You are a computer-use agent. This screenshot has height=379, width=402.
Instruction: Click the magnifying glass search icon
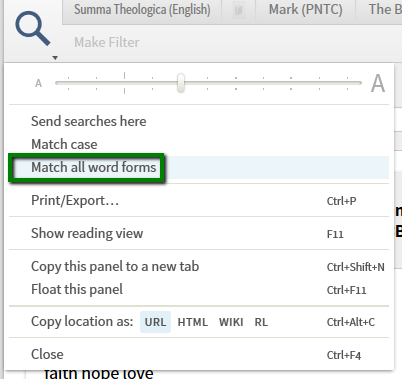point(33,29)
